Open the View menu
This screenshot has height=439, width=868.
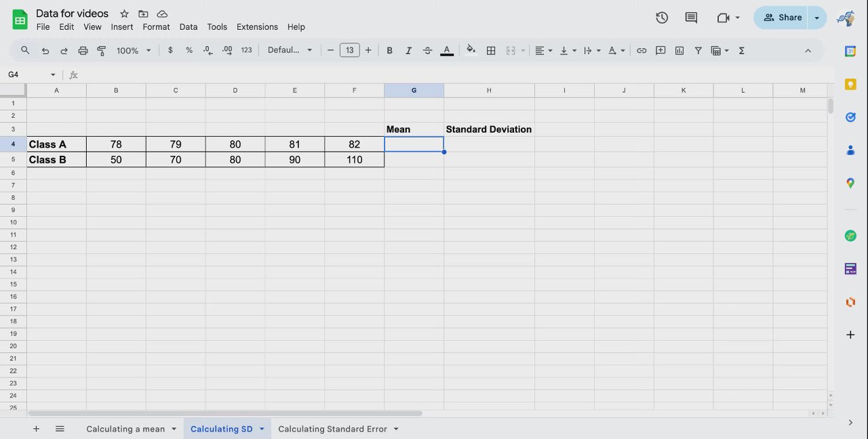(92, 27)
